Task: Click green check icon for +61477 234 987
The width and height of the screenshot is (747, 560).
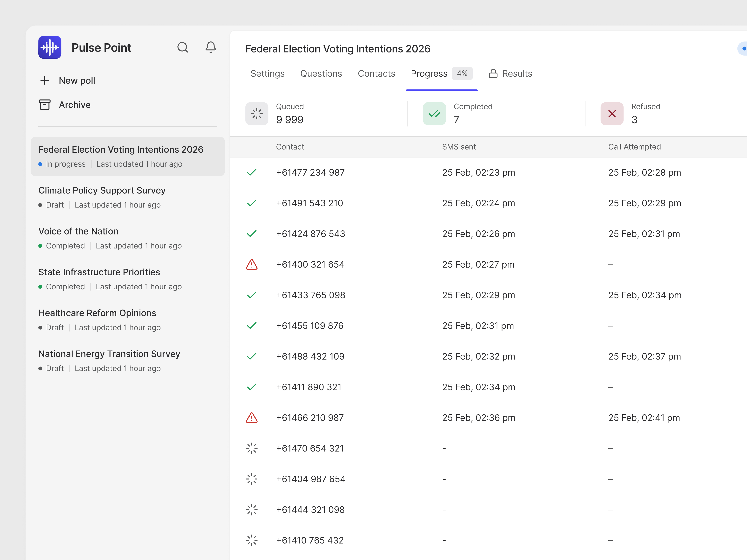Action: (x=252, y=172)
